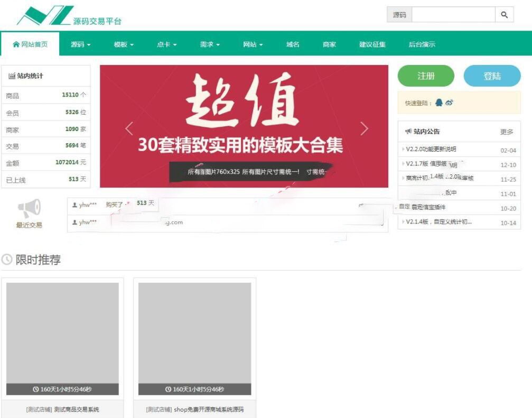Open the 更多 announcements link
The height and width of the screenshot is (418, 532).
[507, 132]
